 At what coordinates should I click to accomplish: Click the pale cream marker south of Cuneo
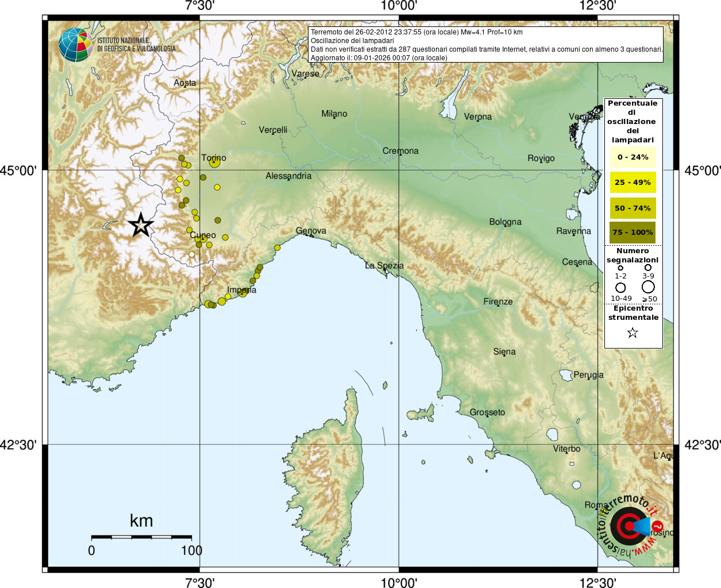[x=192, y=254]
